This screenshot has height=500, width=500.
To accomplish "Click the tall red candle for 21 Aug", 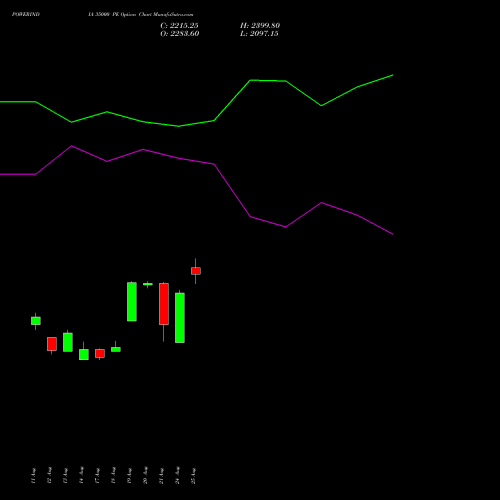I will click(x=164, y=304).
